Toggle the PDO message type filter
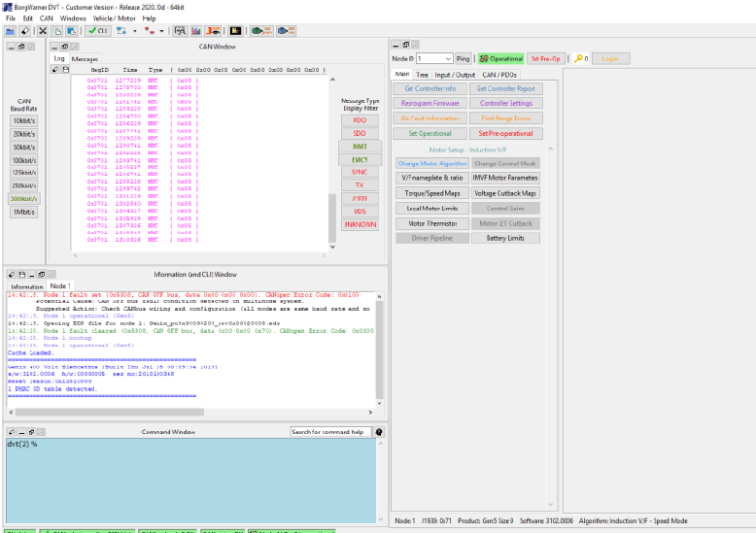Screen dimensions: 756x533 point(359,120)
